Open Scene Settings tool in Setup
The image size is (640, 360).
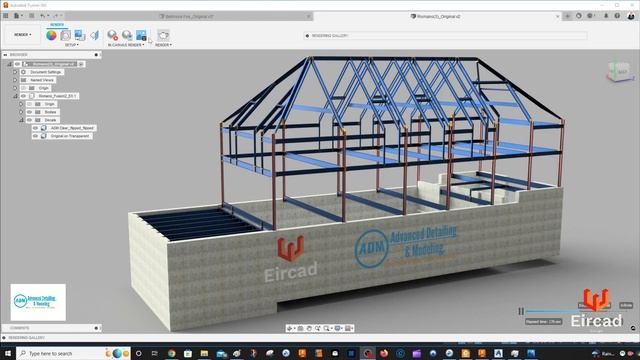pyautogui.click(x=65, y=36)
